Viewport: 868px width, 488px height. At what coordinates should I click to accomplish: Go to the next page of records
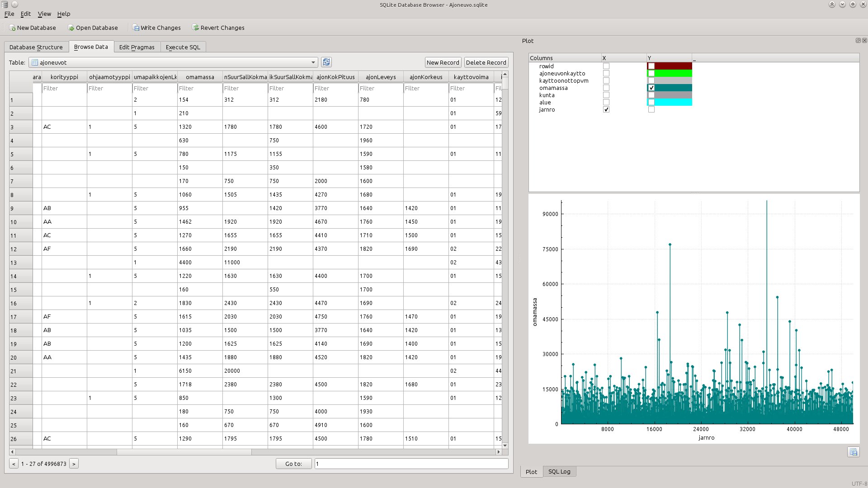click(x=74, y=464)
